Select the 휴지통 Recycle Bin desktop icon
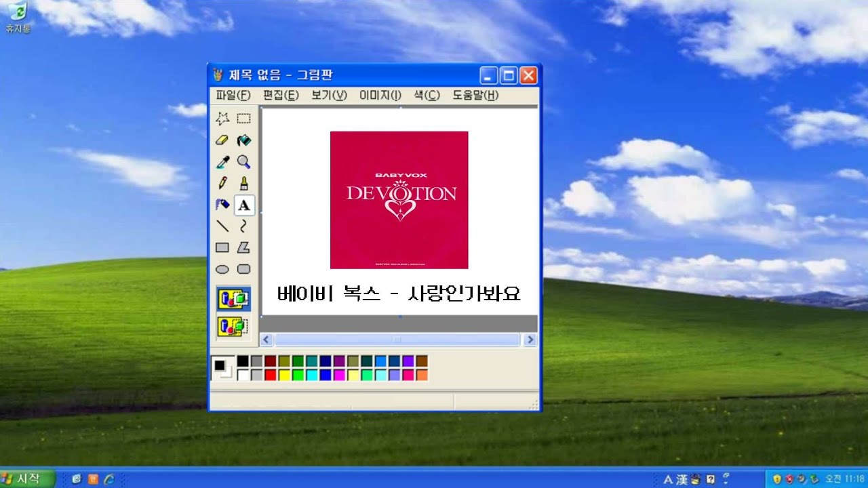The height and width of the screenshot is (488, 868). 18,18
